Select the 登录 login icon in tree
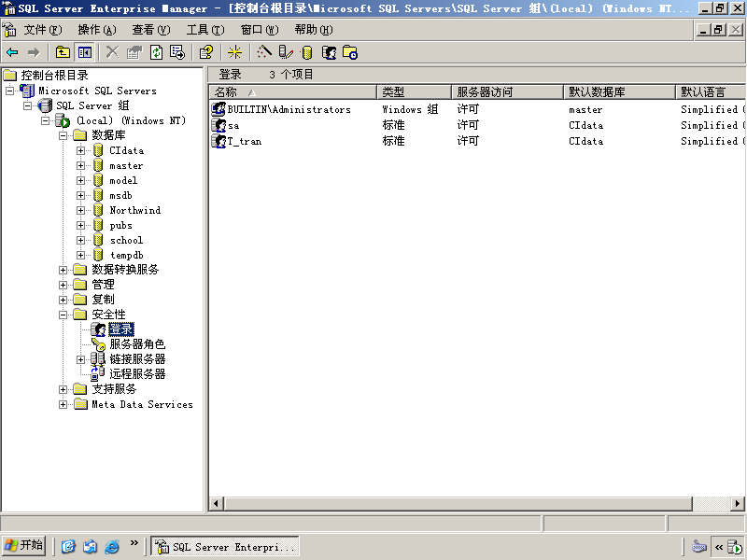 [x=98, y=329]
